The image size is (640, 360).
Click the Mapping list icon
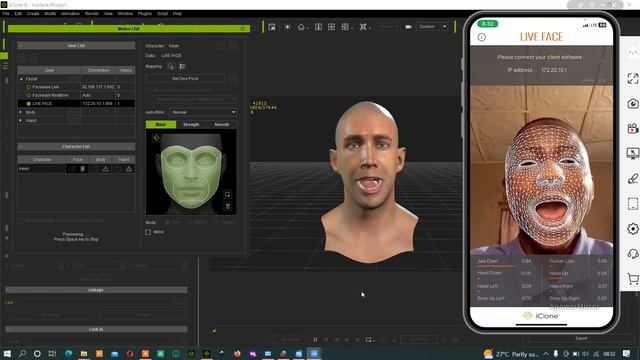(x=182, y=66)
